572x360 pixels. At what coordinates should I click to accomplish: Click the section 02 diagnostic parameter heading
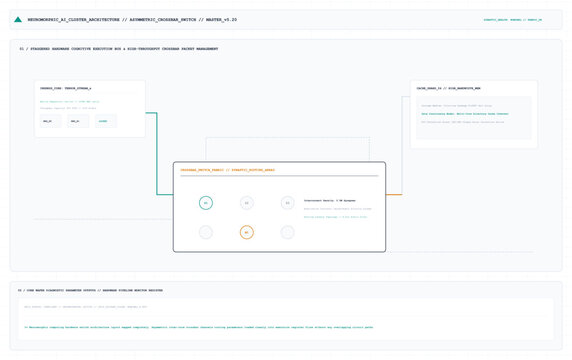(90, 290)
